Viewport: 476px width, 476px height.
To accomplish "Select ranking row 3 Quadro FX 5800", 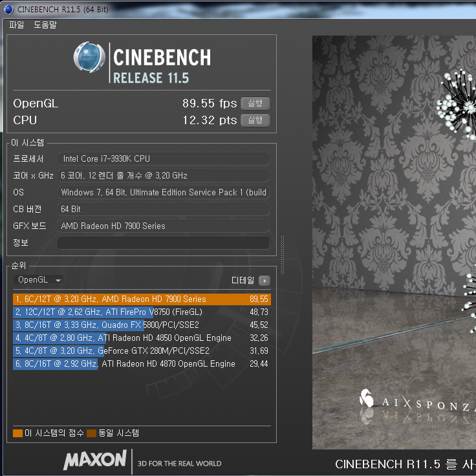I will coord(142,325).
